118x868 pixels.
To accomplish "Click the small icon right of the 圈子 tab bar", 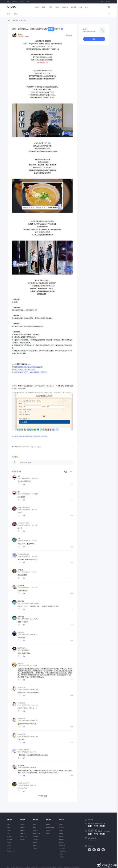I will click(x=109, y=14).
